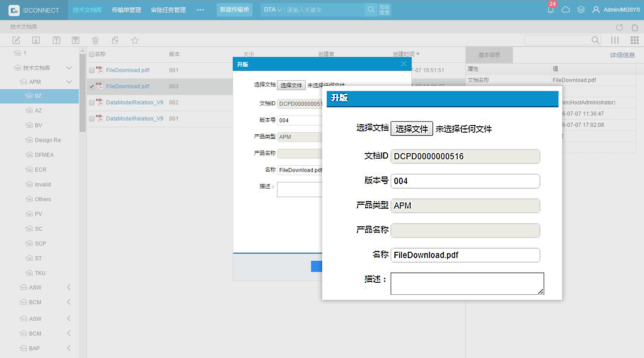Check the DataModelRelation_V9 version 002 checkbox
644x358 pixels.
(92, 103)
